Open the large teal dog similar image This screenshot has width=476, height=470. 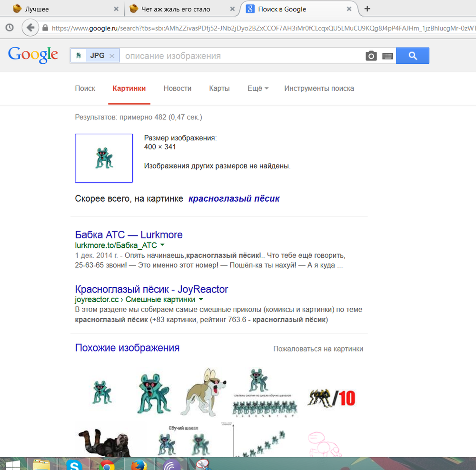coord(154,393)
